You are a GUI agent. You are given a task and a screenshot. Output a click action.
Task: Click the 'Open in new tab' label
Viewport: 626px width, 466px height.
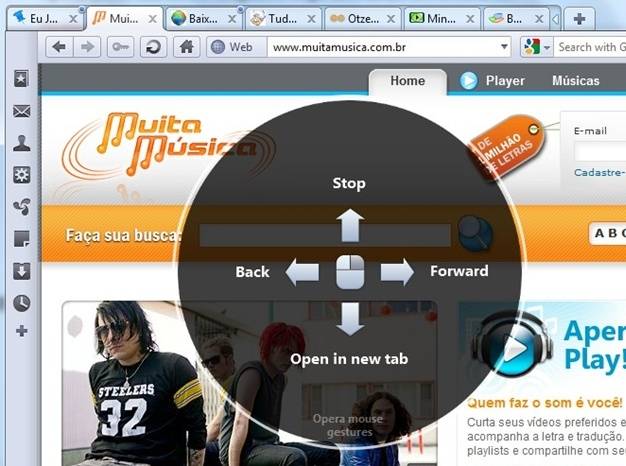click(x=349, y=359)
